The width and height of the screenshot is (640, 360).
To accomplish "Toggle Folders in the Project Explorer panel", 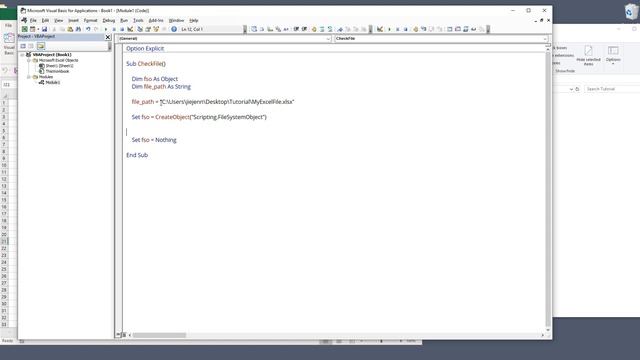I will point(41,46).
